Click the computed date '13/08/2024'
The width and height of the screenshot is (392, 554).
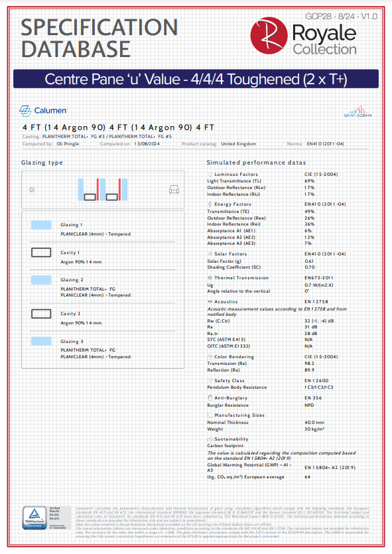[147, 144]
